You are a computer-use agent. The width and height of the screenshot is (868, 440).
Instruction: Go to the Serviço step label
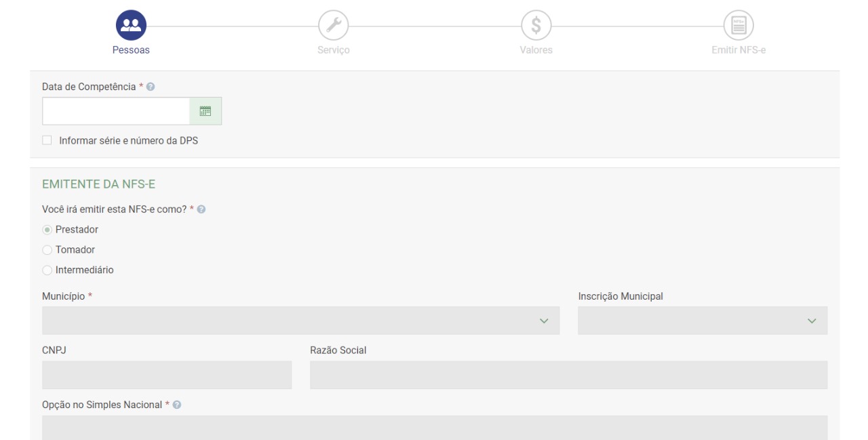click(333, 50)
